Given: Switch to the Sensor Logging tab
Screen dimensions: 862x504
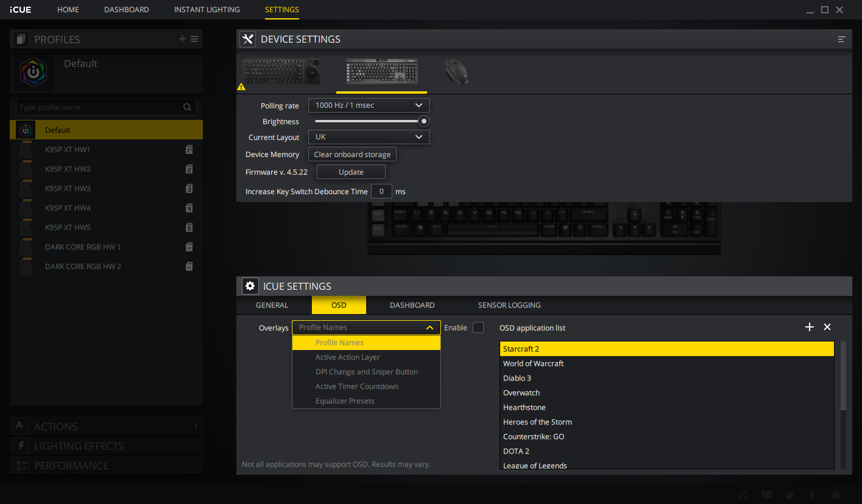Looking at the screenshot, I should (x=509, y=305).
